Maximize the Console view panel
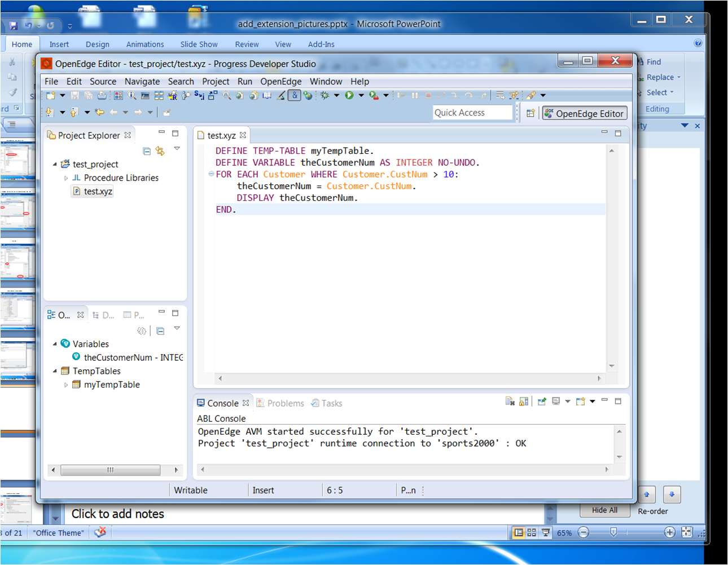Image resolution: width=728 pixels, height=565 pixels. pos(618,401)
